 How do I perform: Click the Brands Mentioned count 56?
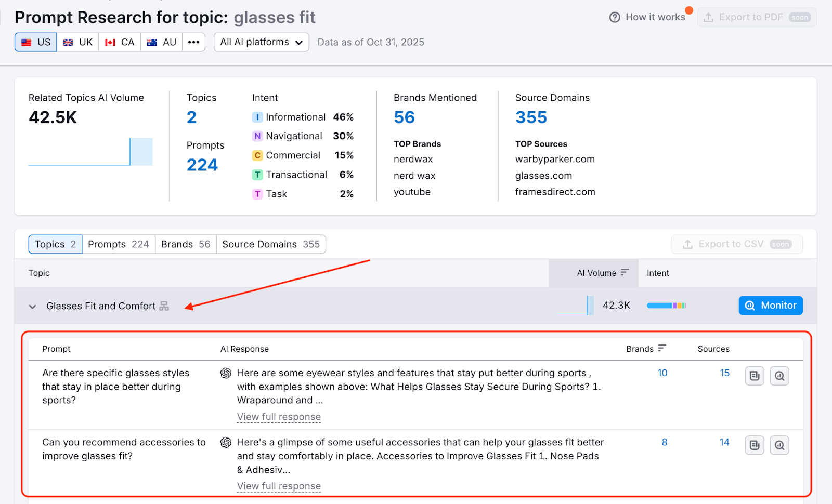click(x=404, y=117)
